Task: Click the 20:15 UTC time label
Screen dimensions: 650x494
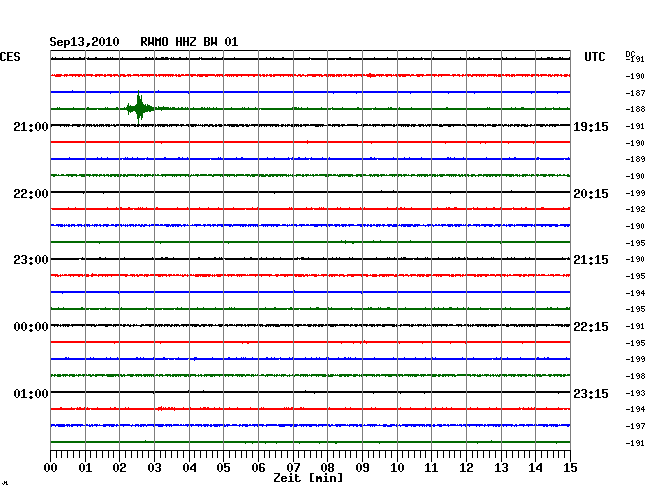Action: (x=591, y=194)
